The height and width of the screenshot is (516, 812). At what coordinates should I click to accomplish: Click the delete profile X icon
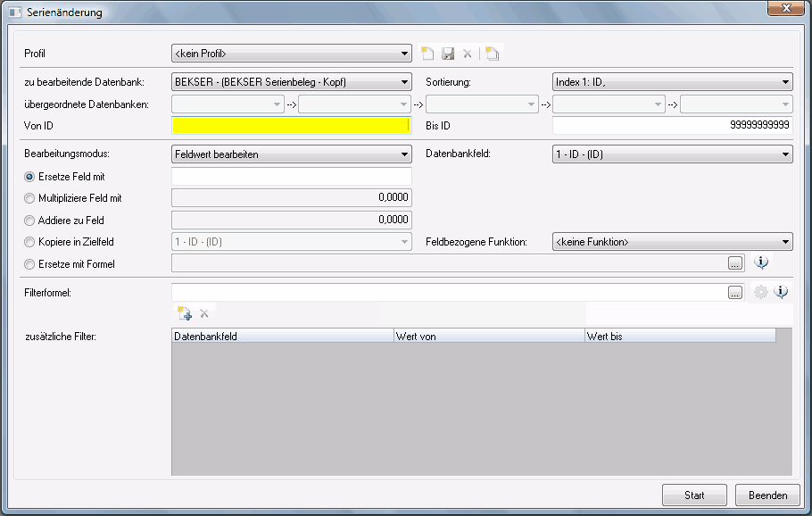pyautogui.click(x=467, y=54)
